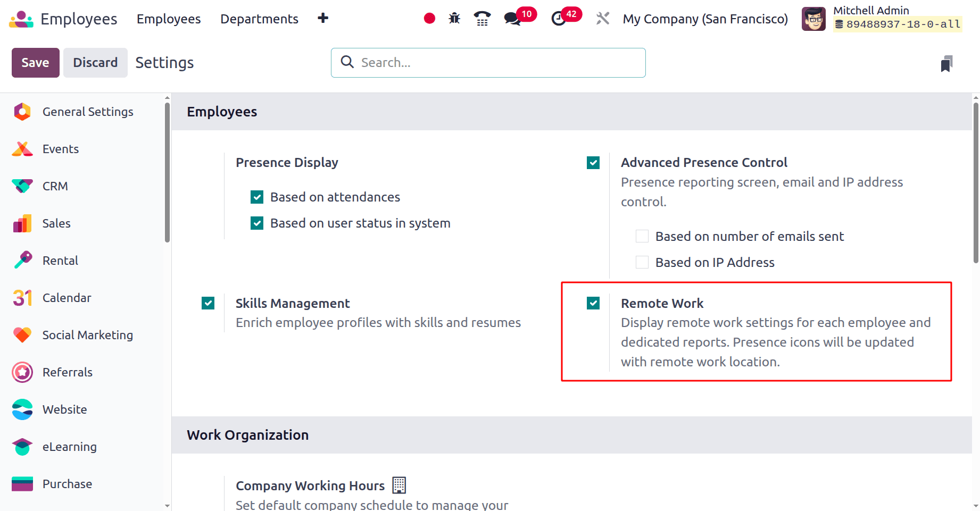Click the wrench tools icon
Viewport: 980px width, 511px height.
(603, 19)
